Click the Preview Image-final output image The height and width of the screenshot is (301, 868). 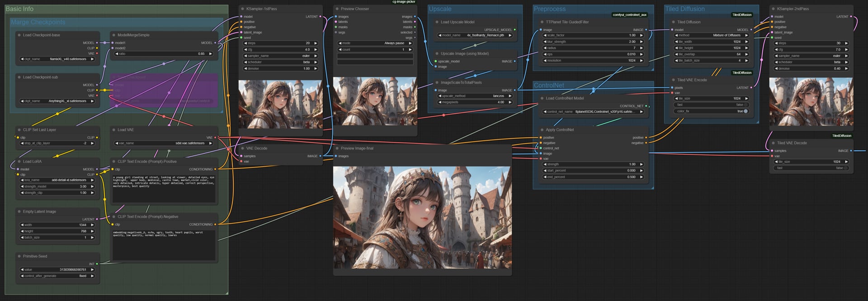pyautogui.click(x=422, y=217)
